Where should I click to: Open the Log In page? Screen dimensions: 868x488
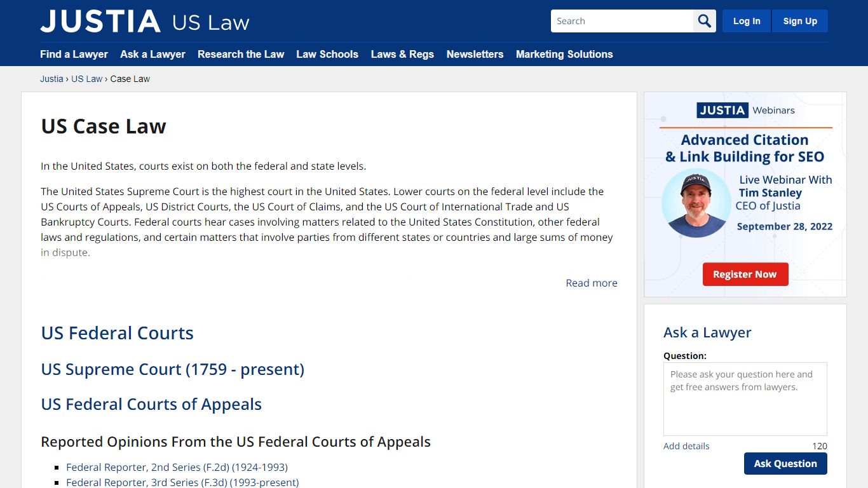(x=747, y=21)
